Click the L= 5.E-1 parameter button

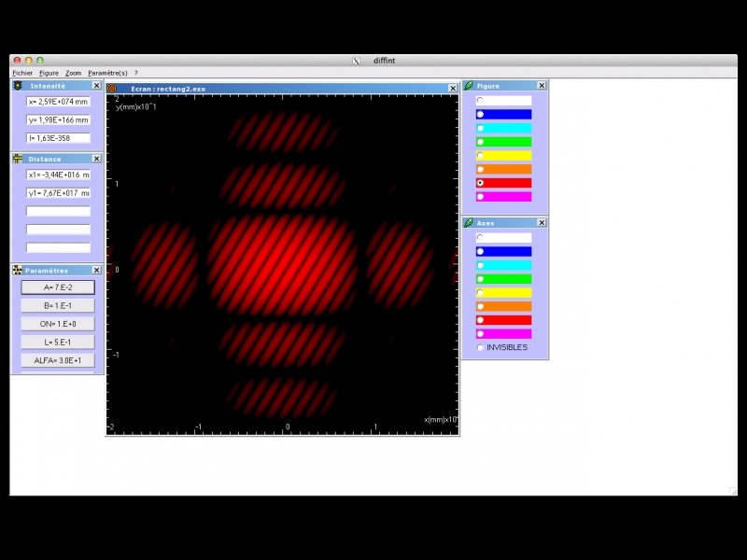point(58,342)
